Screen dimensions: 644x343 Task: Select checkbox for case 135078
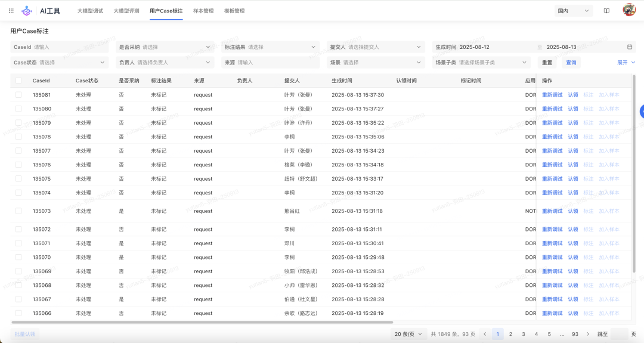18,137
